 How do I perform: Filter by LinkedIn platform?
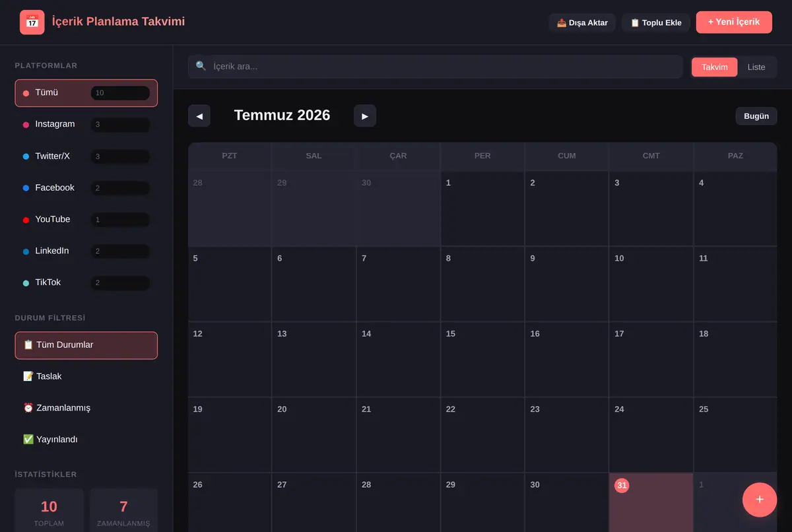point(86,251)
